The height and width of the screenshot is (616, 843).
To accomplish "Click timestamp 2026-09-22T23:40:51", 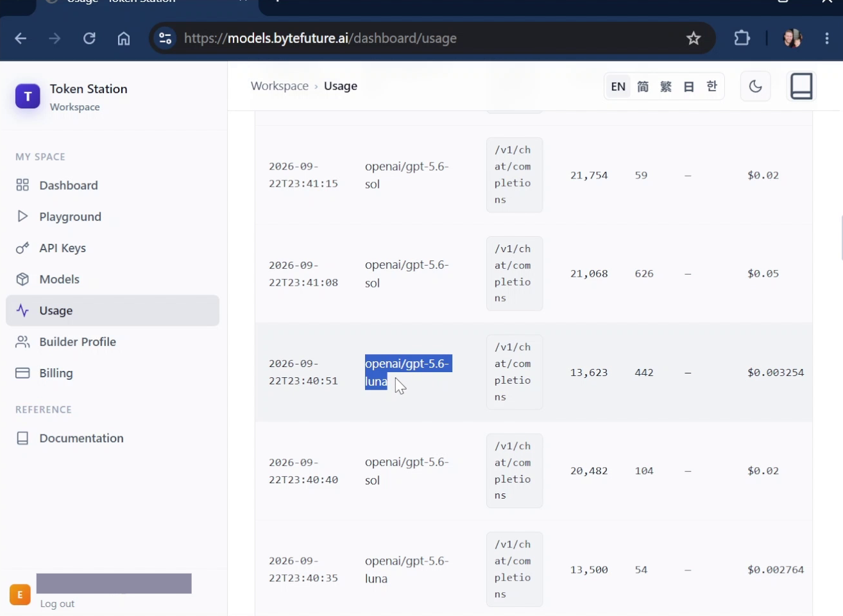I will tap(303, 372).
